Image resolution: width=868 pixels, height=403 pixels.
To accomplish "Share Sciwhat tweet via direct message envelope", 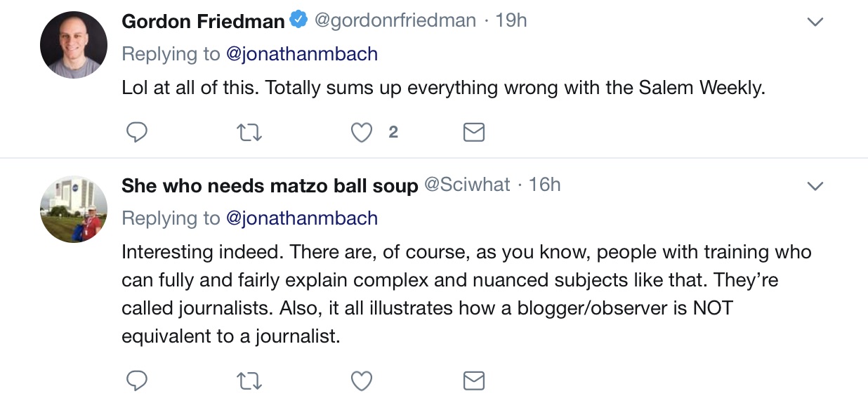I will click(474, 380).
